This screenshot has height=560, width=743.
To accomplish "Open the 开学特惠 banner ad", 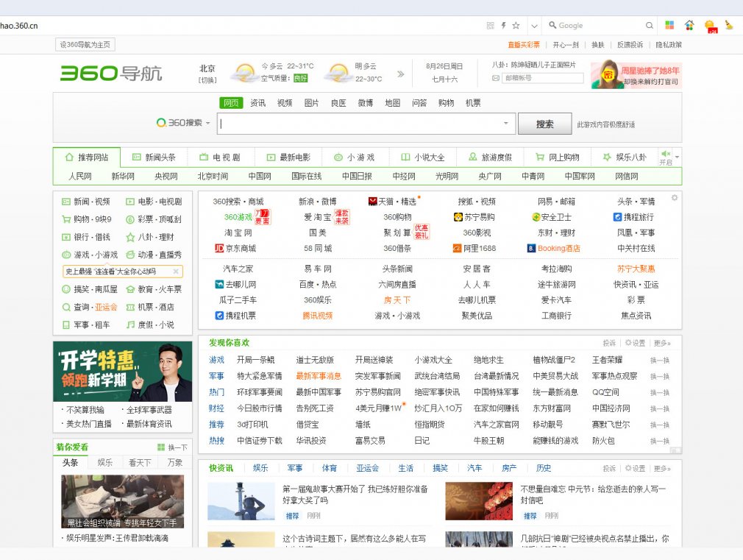I will [x=123, y=372].
